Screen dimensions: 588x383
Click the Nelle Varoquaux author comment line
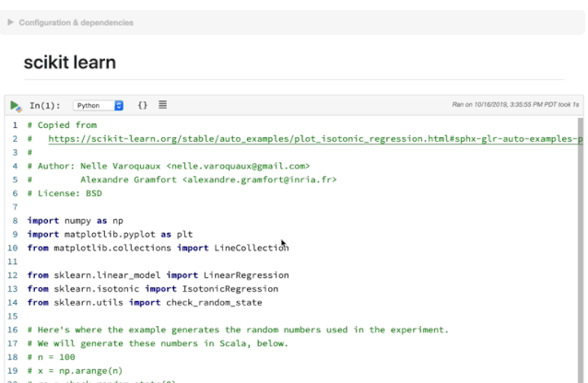(169, 166)
